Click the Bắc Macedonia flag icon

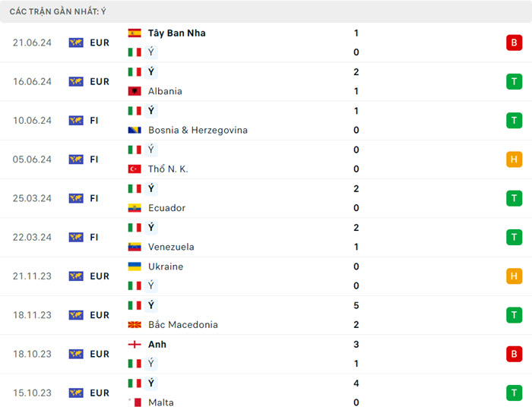pos(135,325)
